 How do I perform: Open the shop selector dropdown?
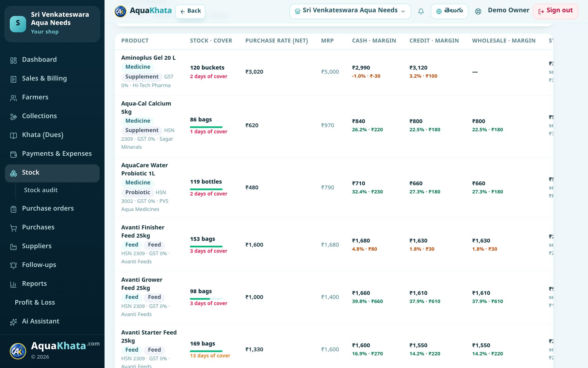[350, 11]
